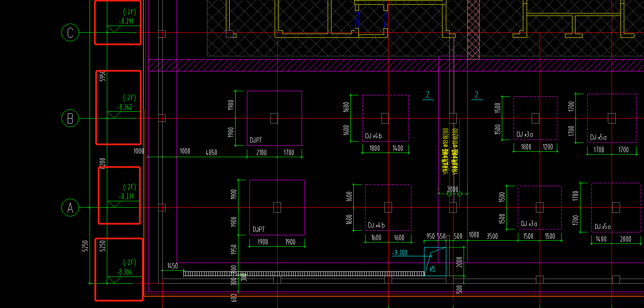Pick DJp4b label above 1600/1600 dimensions
The image size is (644, 308).
point(376,225)
